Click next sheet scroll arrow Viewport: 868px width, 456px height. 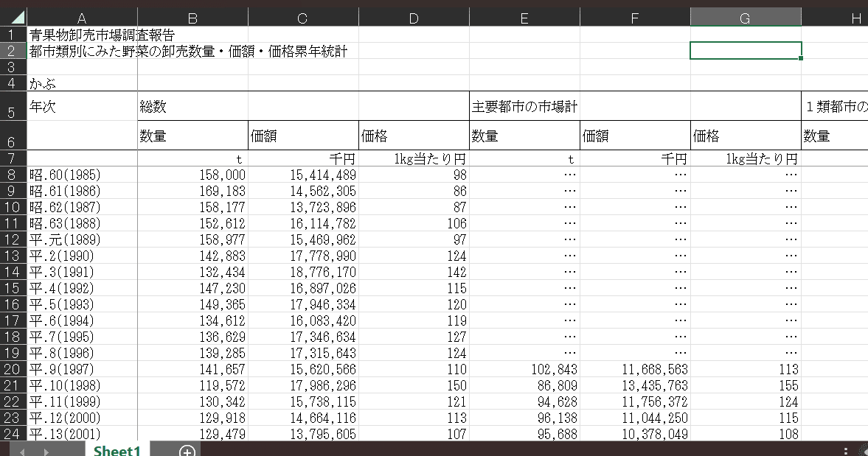pyautogui.click(x=46, y=452)
